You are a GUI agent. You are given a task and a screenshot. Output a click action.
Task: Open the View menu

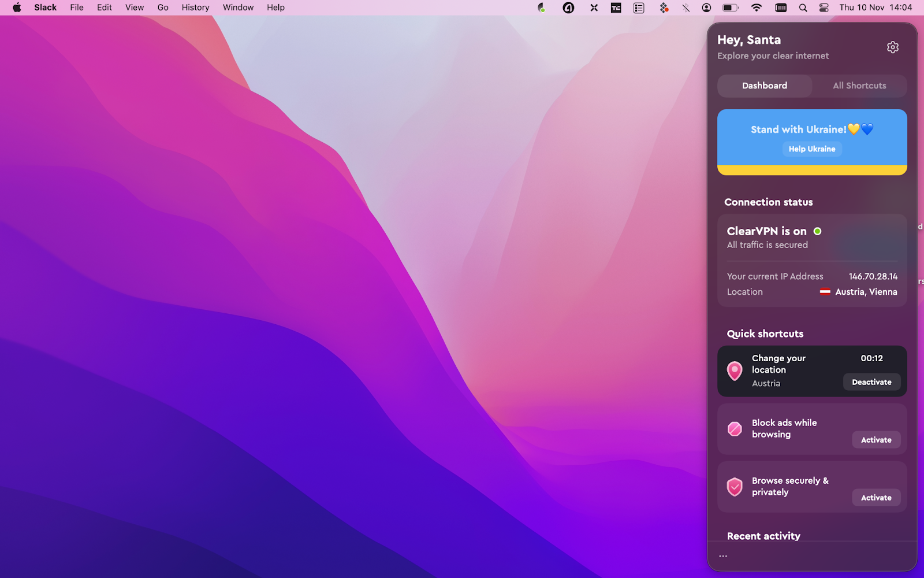[135, 8]
